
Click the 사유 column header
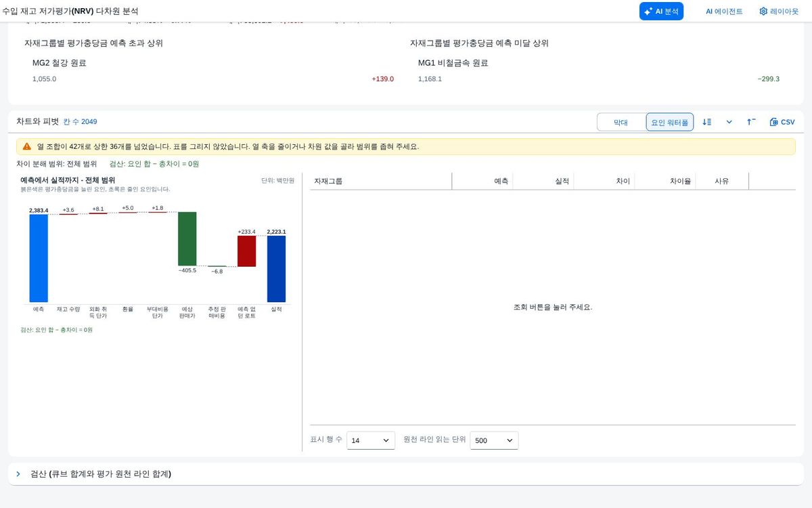(722, 181)
